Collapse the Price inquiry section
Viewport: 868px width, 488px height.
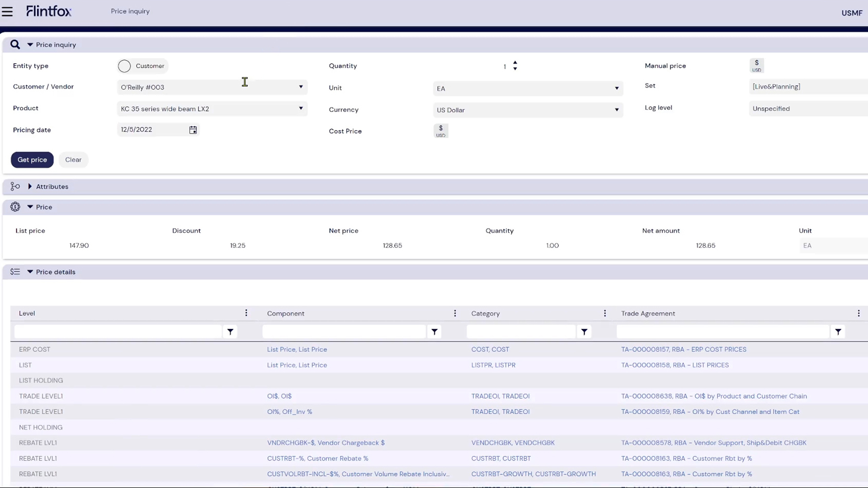click(x=30, y=45)
